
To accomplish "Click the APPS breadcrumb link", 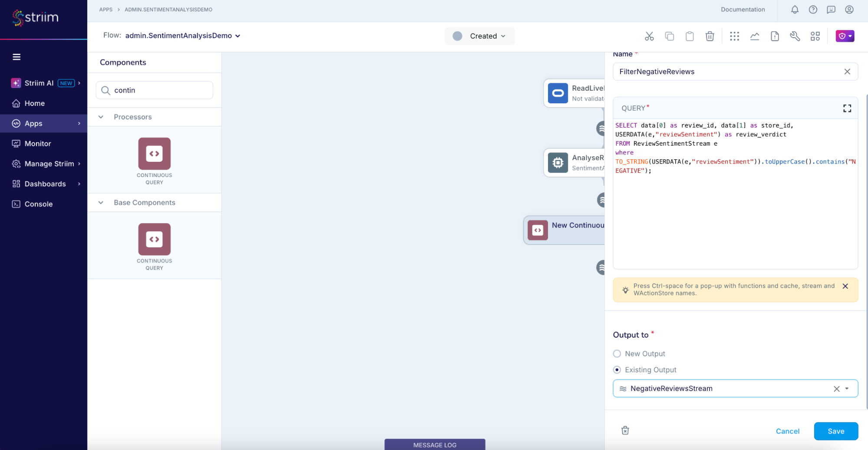I will 106,10.
